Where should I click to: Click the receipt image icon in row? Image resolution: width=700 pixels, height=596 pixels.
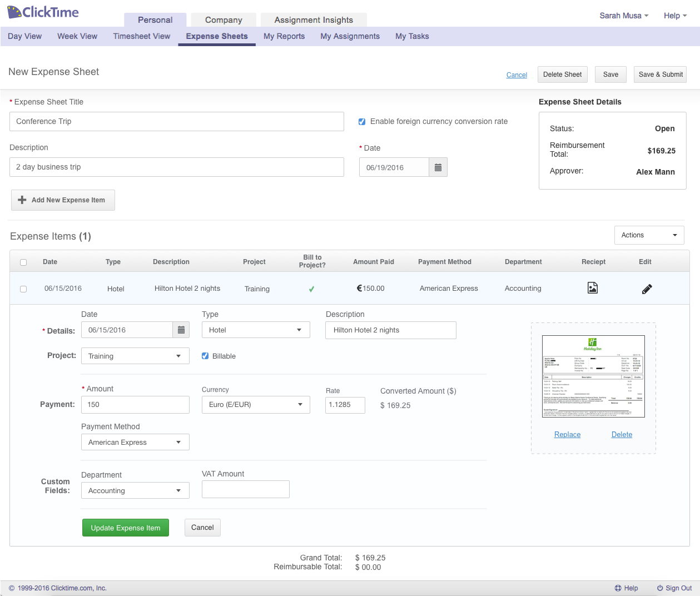(593, 288)
